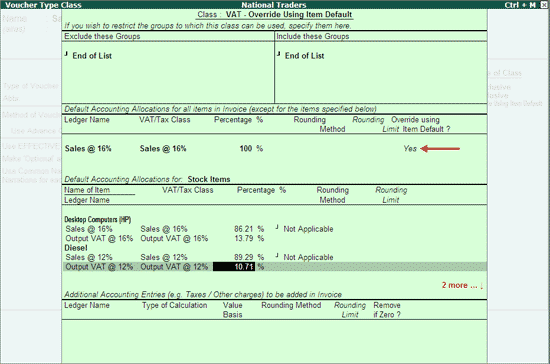The height and width of the screenshot is (364, 550).
Task: Select the Desktop Computers (HP) stock item
Action: 98,220
